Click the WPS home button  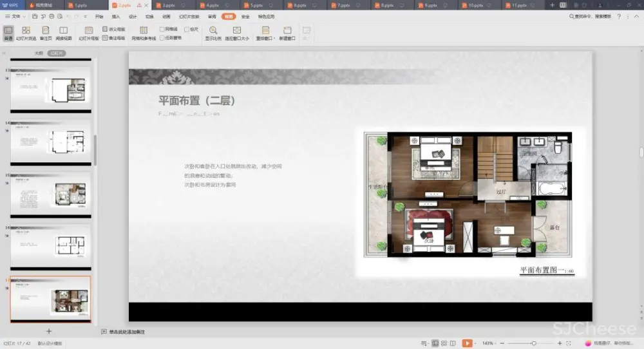click(x=11, y=5)
